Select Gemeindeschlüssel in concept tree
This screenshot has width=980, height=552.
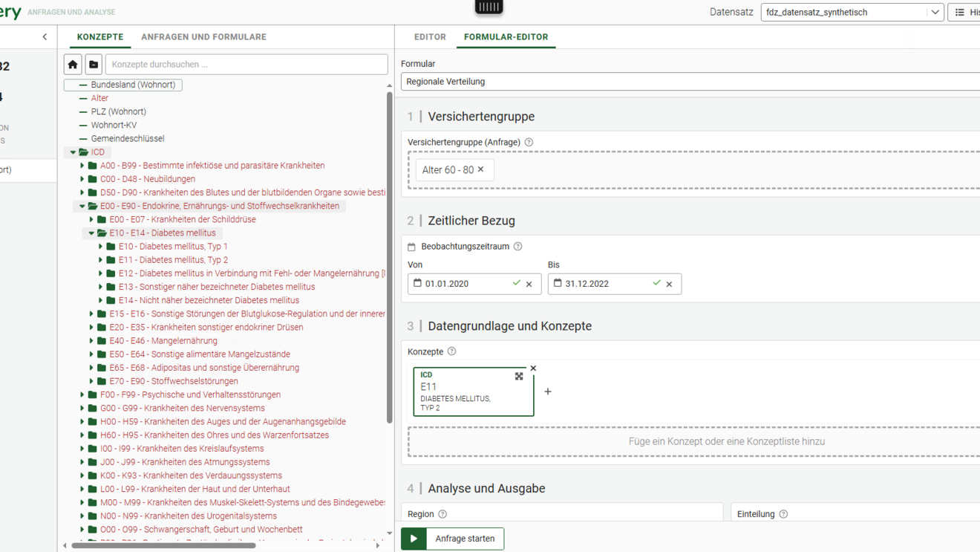[128, 139]
